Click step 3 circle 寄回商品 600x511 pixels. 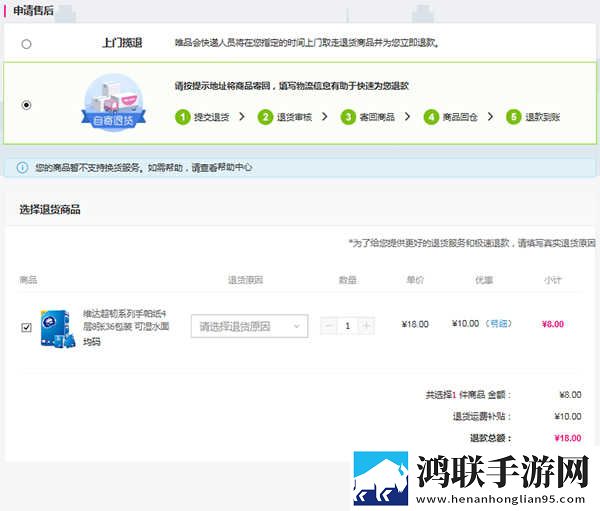348,117
